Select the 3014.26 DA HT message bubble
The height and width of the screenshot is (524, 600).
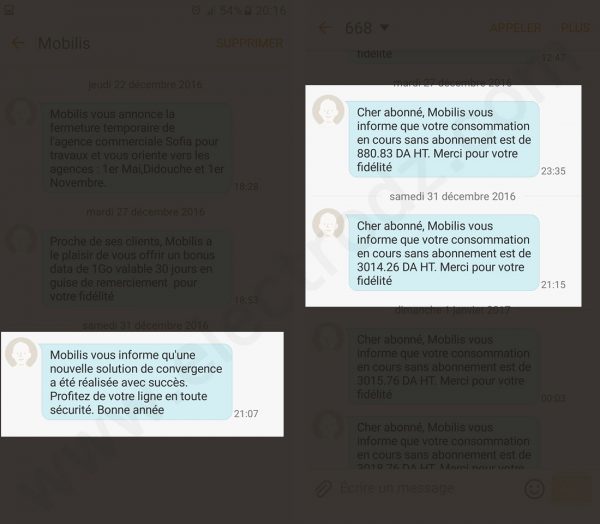pos(444,253)
